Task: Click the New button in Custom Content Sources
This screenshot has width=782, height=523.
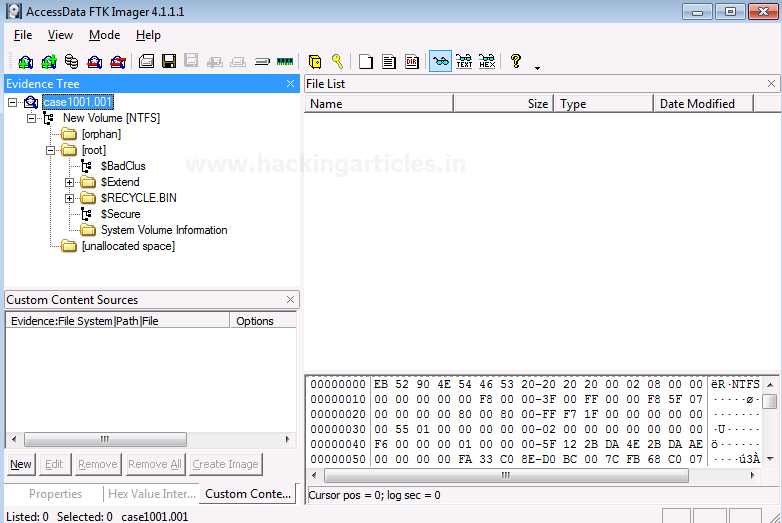Action: [21, 464]
